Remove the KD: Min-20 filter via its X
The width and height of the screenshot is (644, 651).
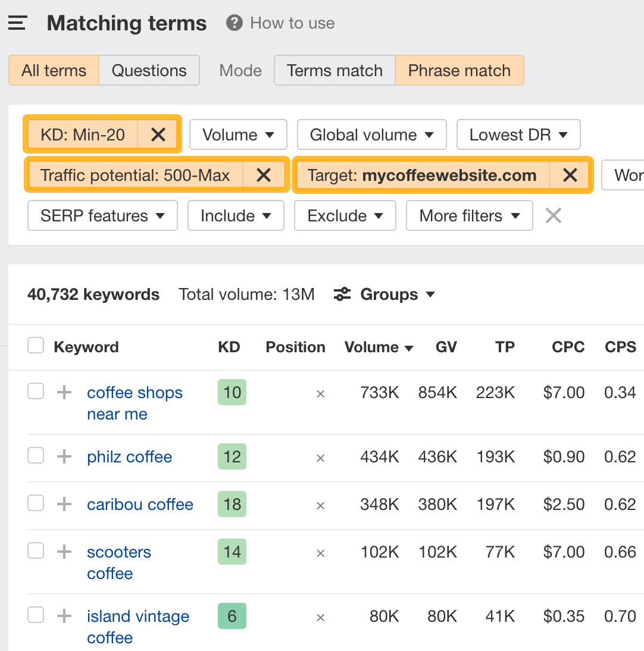point(158,134)
